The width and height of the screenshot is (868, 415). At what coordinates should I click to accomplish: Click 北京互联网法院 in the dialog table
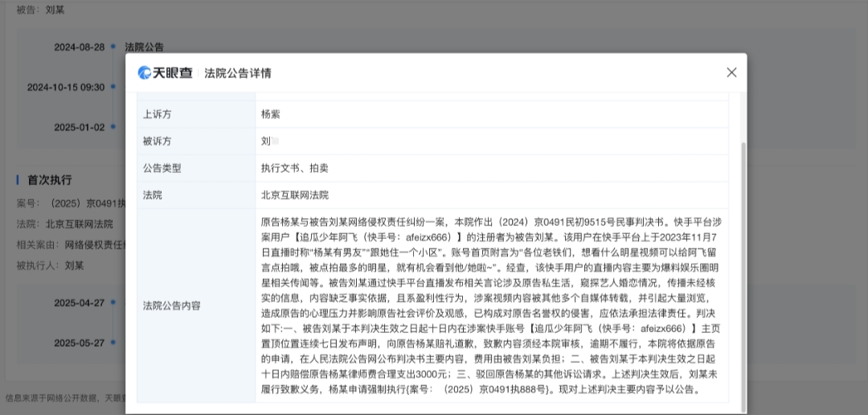(x=294, y=195)
